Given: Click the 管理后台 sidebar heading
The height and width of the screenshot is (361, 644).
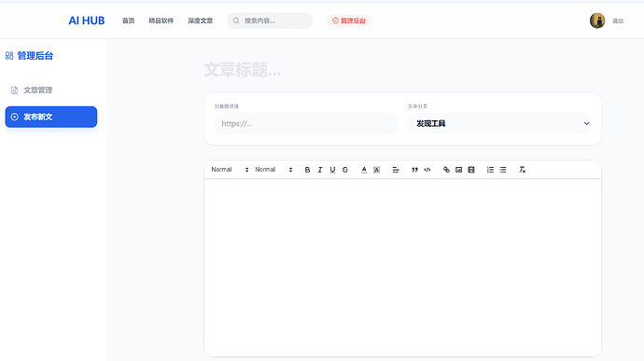Looking at the screenshot, I should 35,55.
